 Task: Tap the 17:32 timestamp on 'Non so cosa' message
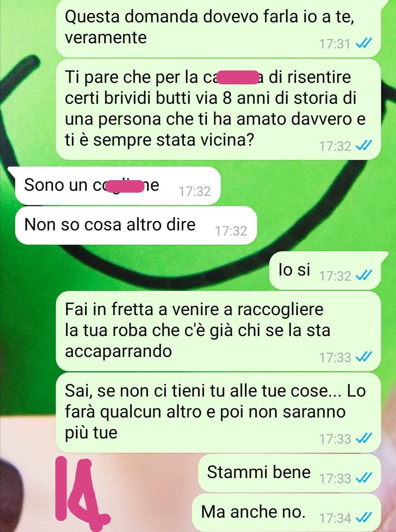point(231,231)
